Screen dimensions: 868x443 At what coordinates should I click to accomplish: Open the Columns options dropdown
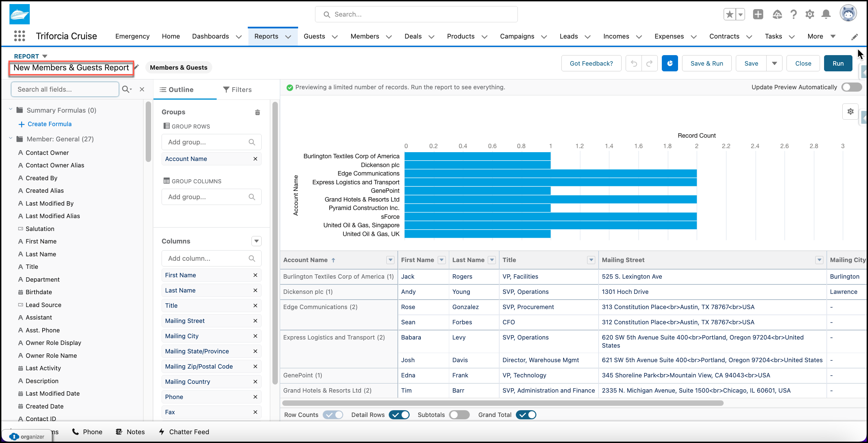pyautogui.click(x=256, y=241)
